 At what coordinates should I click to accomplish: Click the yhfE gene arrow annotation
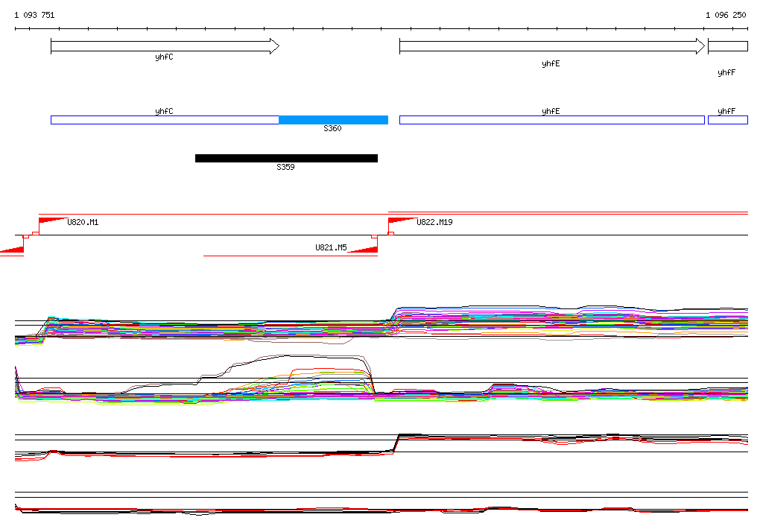coord(552,46)
